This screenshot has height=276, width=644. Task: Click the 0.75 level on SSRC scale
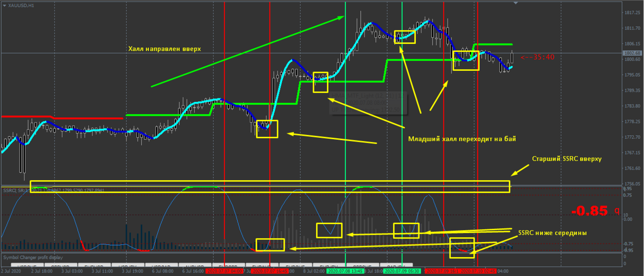click(x=629, y=195)
